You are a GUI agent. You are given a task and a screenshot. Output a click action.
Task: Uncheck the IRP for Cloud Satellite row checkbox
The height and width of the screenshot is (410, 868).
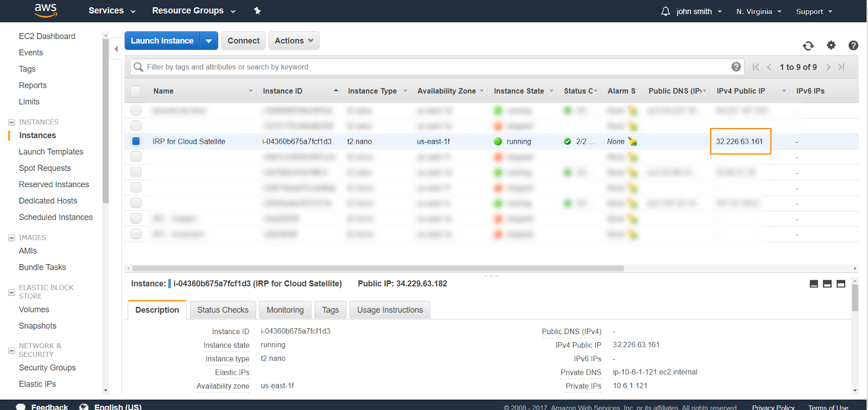pos(136,141)
